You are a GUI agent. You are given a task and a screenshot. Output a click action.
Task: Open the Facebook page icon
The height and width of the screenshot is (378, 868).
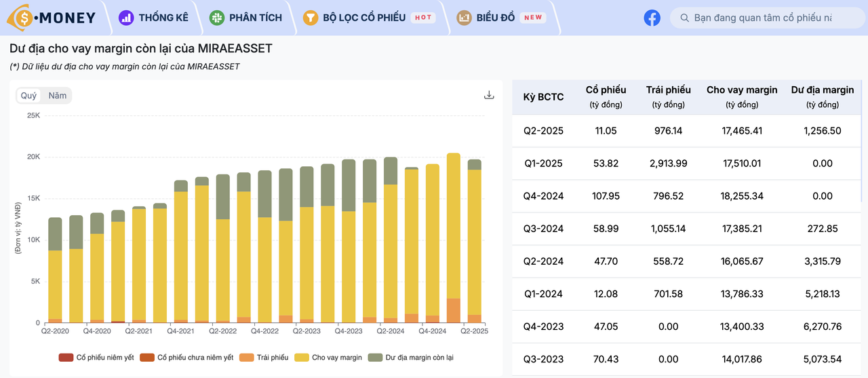point(652,18)
